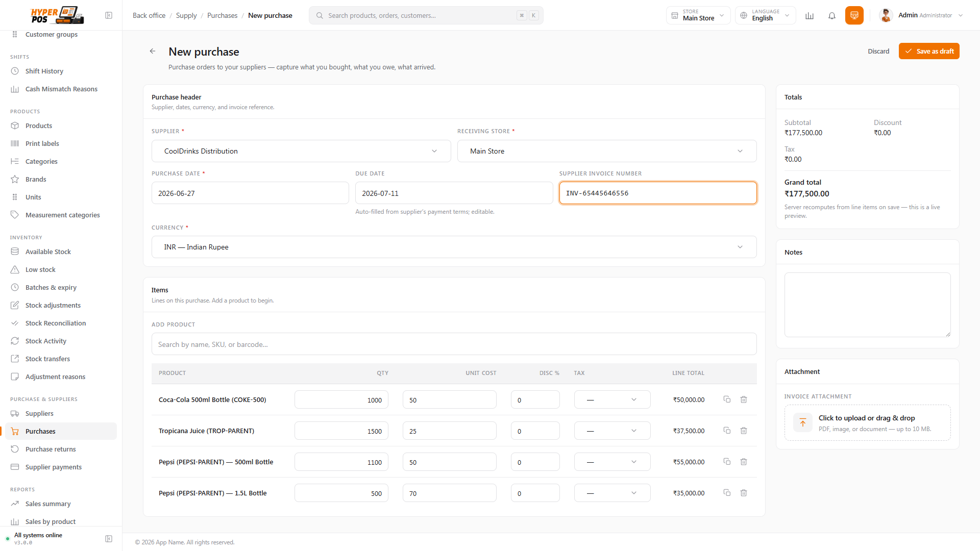Click the bottom sidebar collapse icon

pos(109,539)
